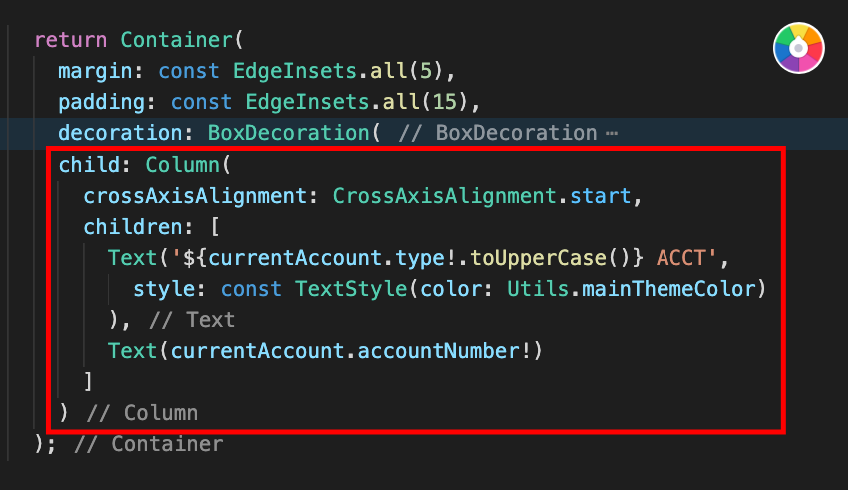The image size is (848, 490).
Task: Click the Column widget name
Action: [182, 165]
